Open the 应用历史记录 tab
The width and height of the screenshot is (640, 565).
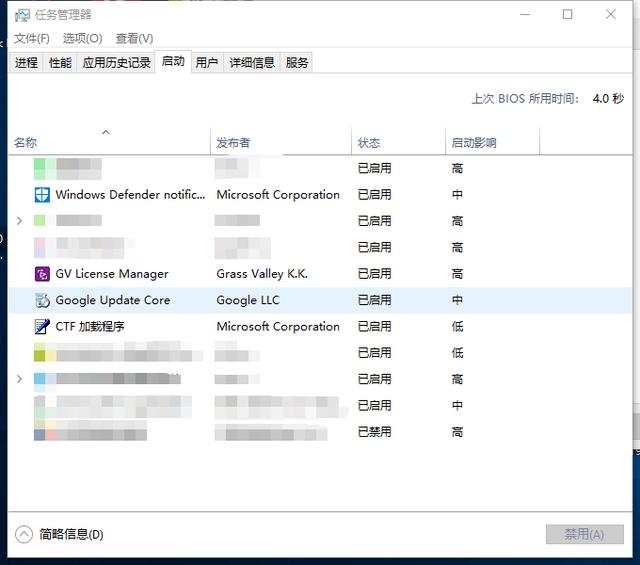116,63
